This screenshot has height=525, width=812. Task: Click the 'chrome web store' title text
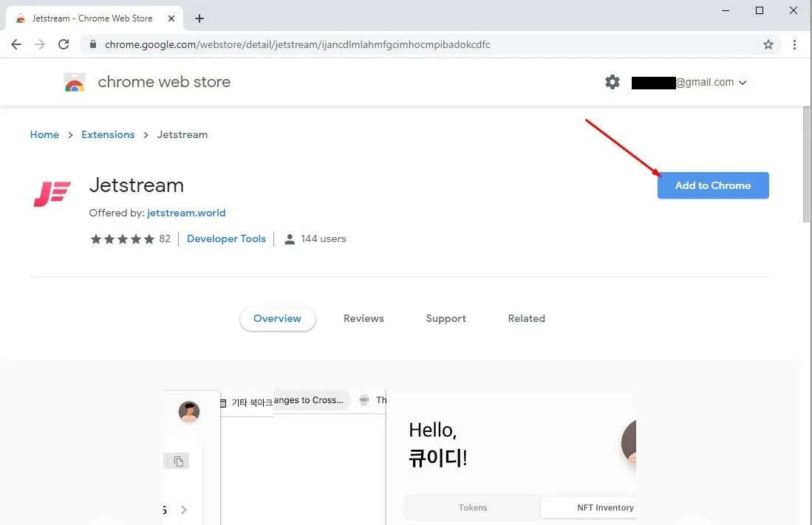click(164, 82)
